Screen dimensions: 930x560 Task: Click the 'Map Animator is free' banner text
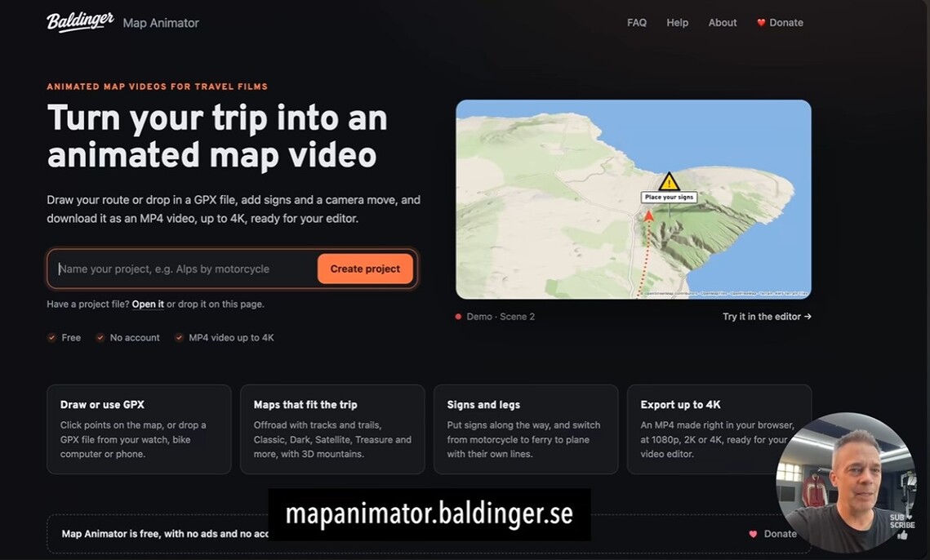tap(165, 534)
